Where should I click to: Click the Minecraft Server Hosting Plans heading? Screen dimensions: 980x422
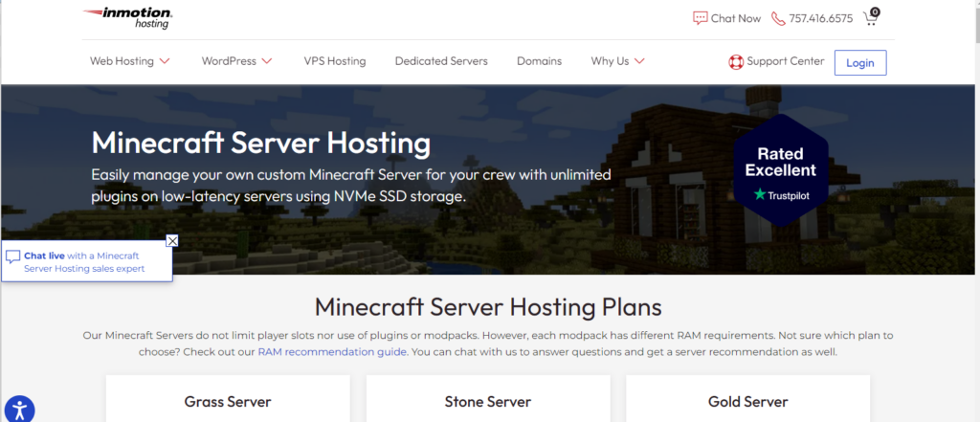[x=488, y=307]
